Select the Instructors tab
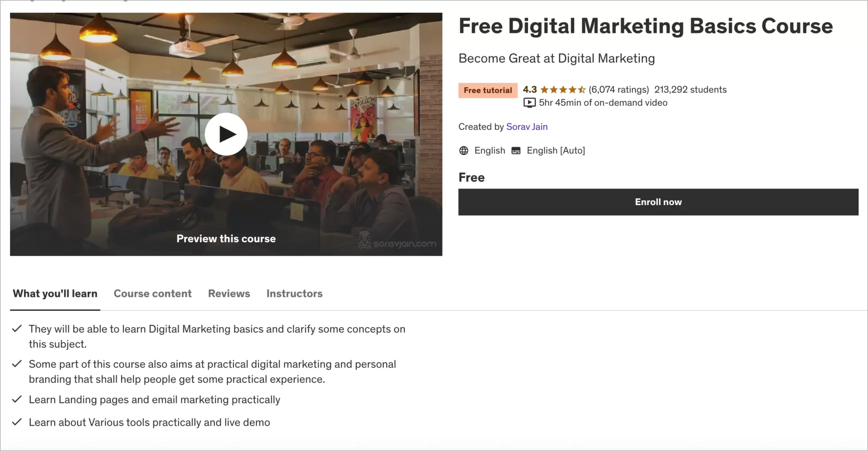 point(294,294)
